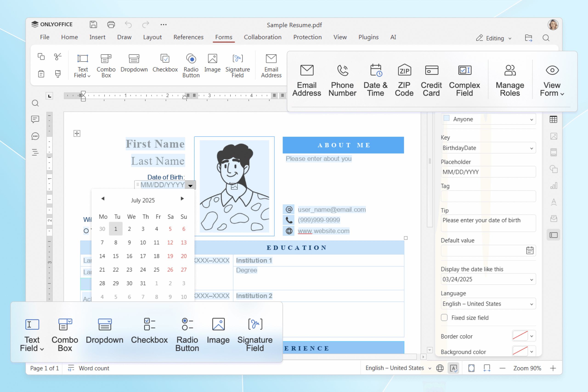Insert Checkbox from enlarged bottom toolbar

pos(149,331)
